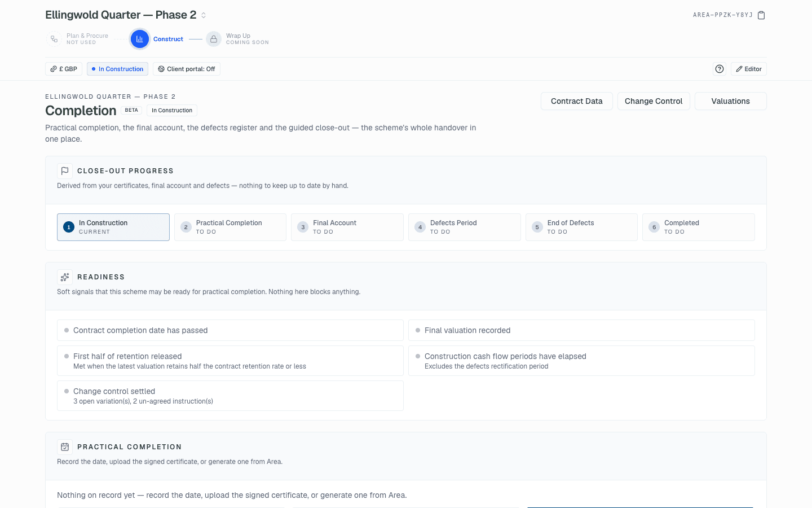Select the Construct stage label

[x=168, y=39]
